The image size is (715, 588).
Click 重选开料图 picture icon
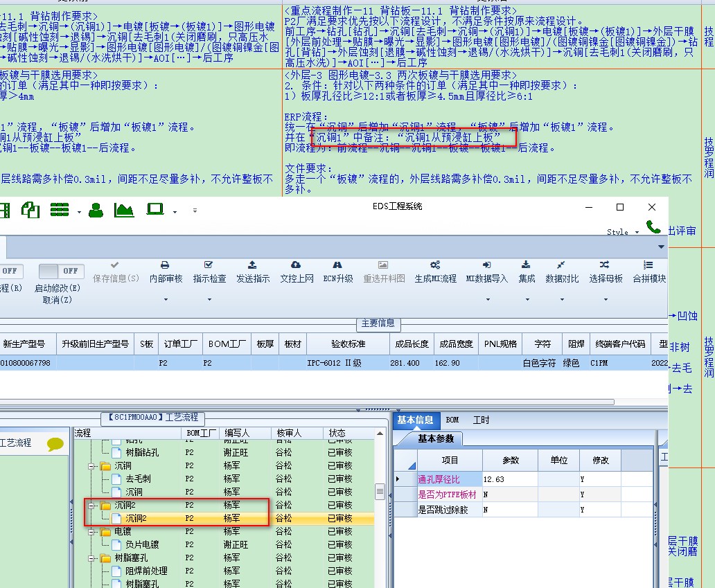pos(383,265)
